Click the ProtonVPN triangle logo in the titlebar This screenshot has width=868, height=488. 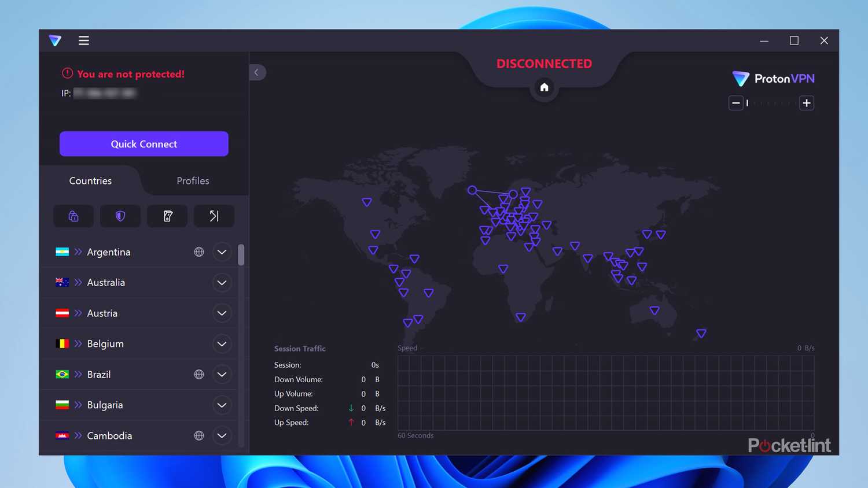(55, 40)
